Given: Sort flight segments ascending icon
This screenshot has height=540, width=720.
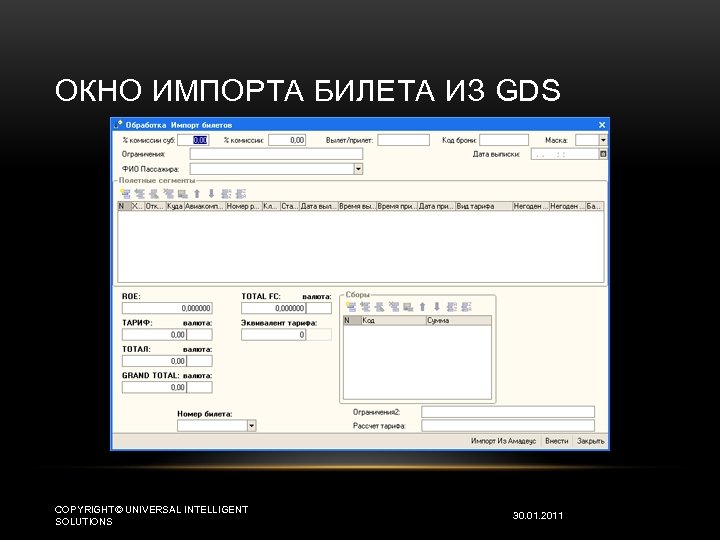Looking at the screenshot, I should click(226, 194).
